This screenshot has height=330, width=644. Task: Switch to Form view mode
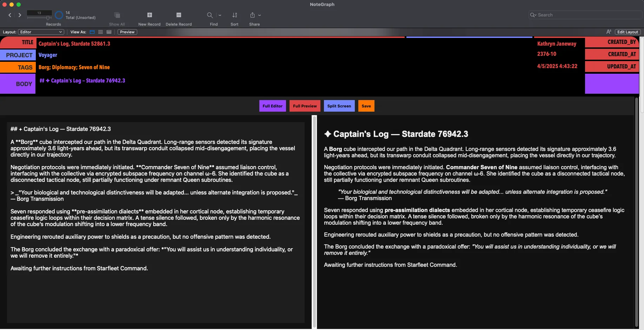pyautogui.click(x=92, y=32)
